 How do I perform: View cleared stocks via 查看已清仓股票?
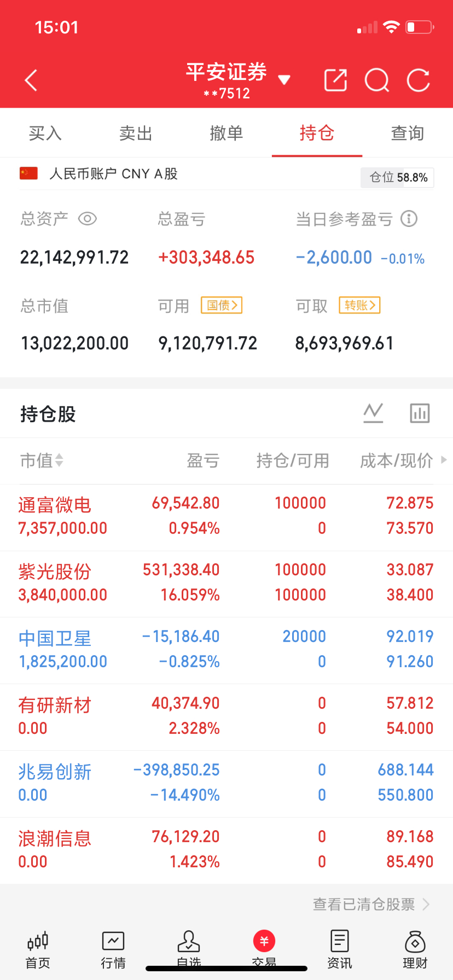pos(371,905)
